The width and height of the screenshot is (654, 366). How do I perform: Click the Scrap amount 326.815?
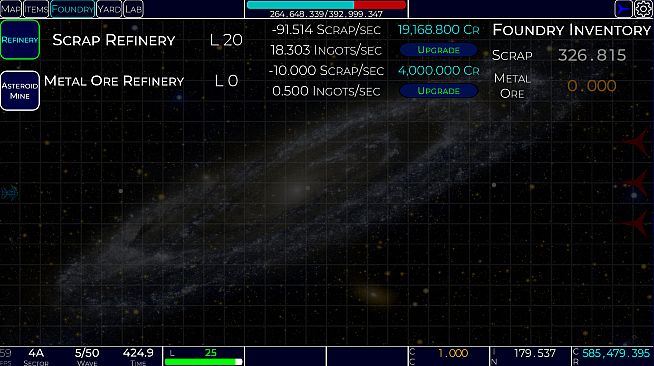[592, 55]
